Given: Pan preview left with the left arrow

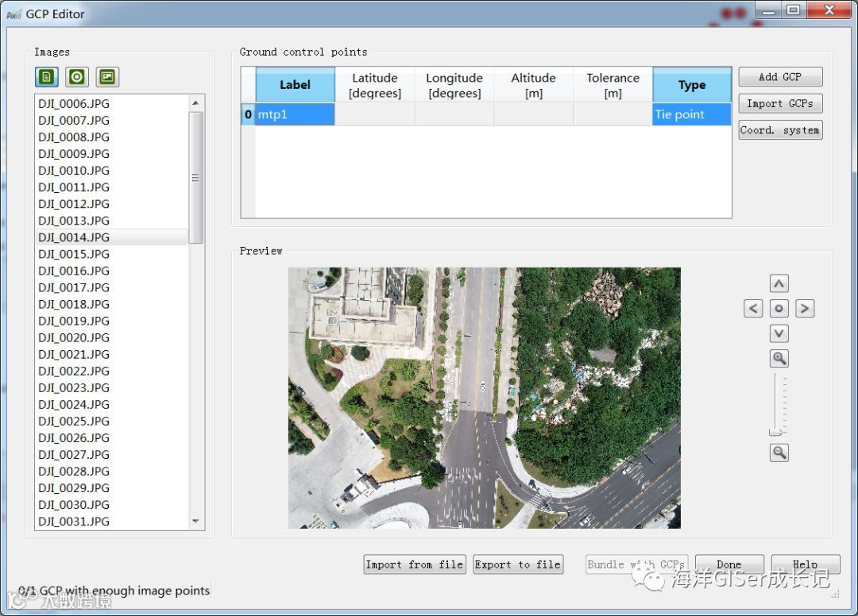Looking at the screenshot, I should 753,308.
